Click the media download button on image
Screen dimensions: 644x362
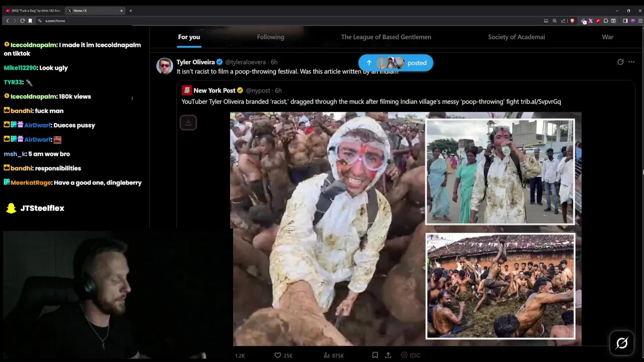coord(188,122)
